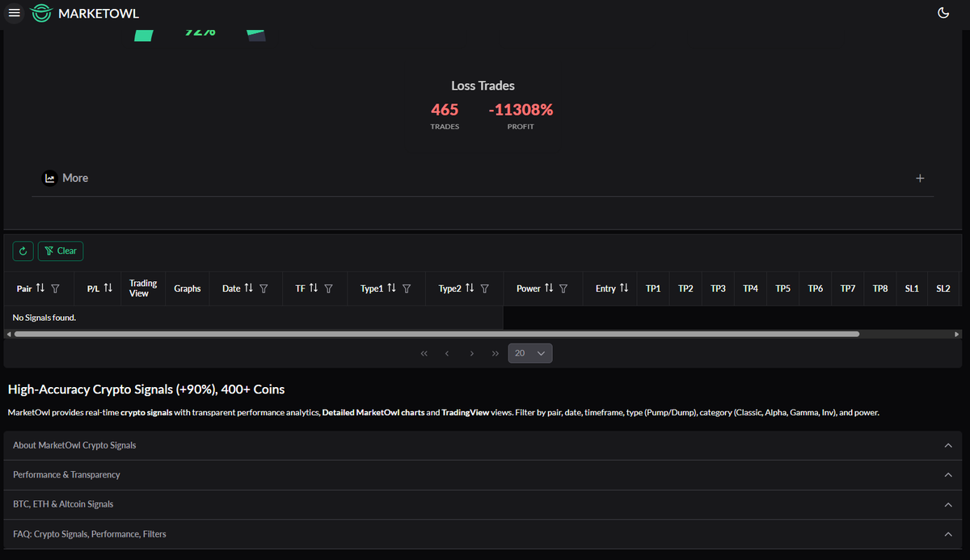Open rows-per-page dropdown showing 20
The image size is (970, 560).
pyautogui.click(x=530, y=353)
